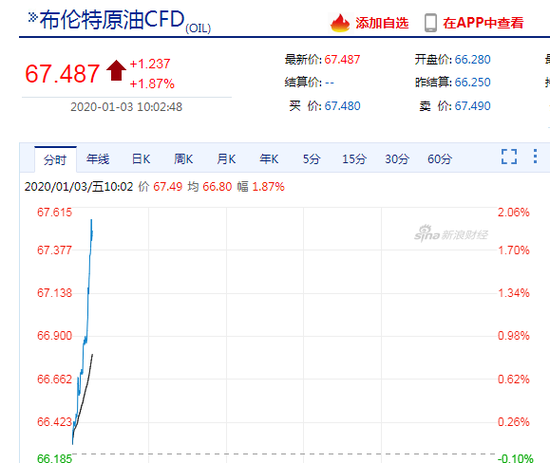This screenshot has width=550, height=463.
Task: Click 昨结算 value 66.250
Action: tap(472, 82)
